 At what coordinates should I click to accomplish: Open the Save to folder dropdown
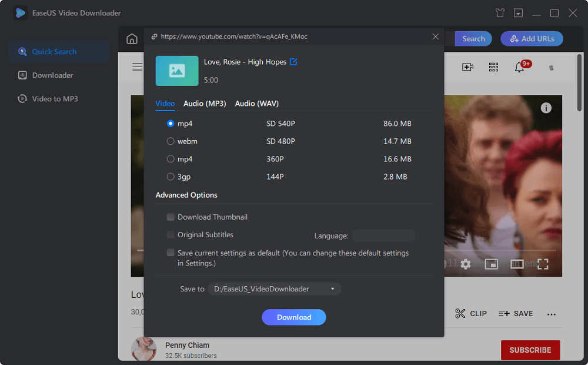tap(275, 289)
